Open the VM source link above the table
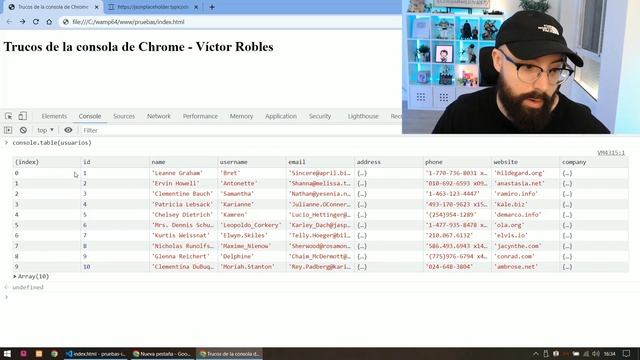This screenshot has height=360, width=640. coord(611,153)
